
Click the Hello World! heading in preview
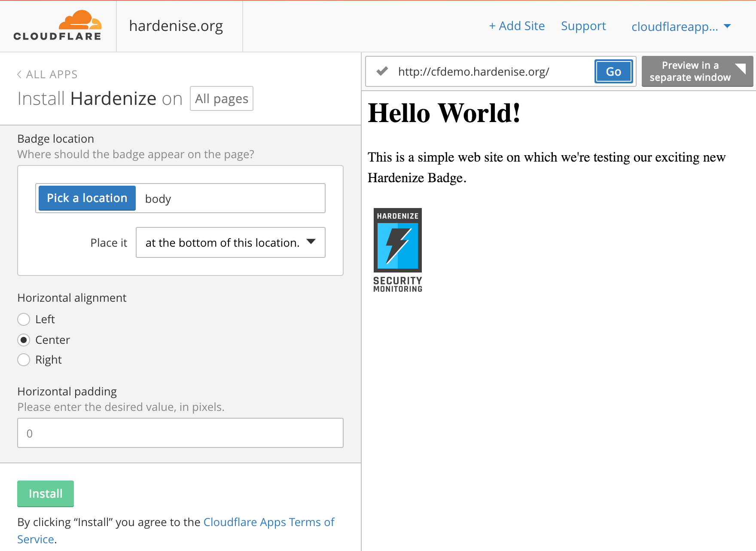(x=444, y=113)
